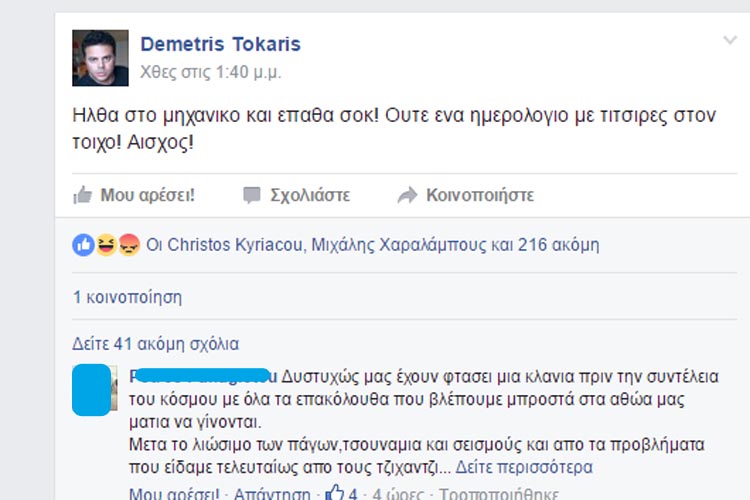Viewport: 750px width, 500px height.
Task: Click the thumbs-up icon beside Μου αρέσει!
Action: click(x=82, y=195)
